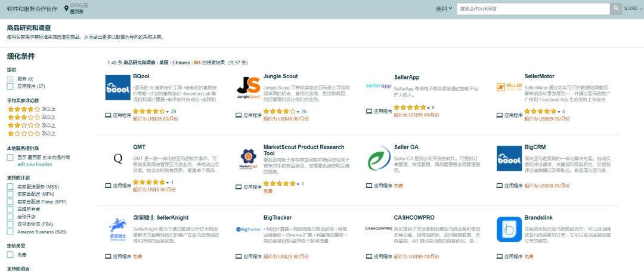
Task: Open the Seller OA leaf logo
Action: point(378,158)
